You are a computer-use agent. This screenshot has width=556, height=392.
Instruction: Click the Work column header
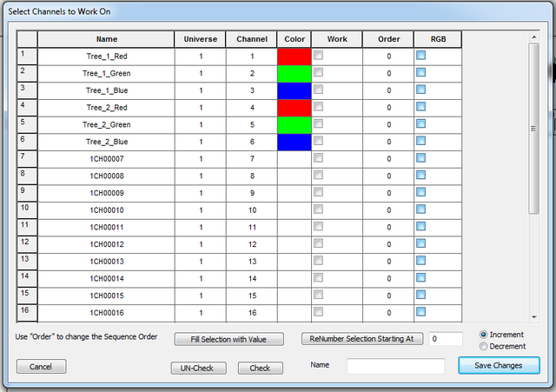(x=337, y=39)
